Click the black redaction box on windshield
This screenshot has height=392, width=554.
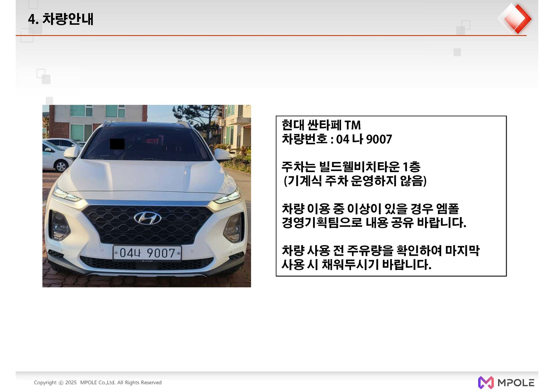(117, 144)
